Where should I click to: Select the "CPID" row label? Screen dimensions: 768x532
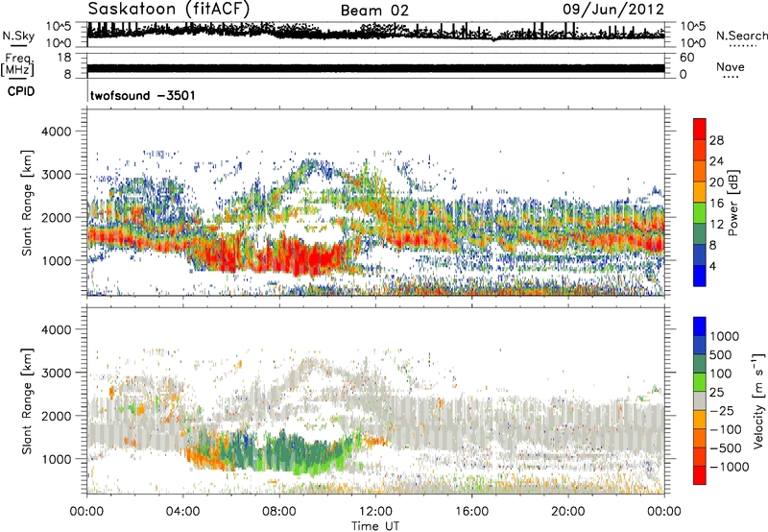pyautogui.click(x=21, y=91)
